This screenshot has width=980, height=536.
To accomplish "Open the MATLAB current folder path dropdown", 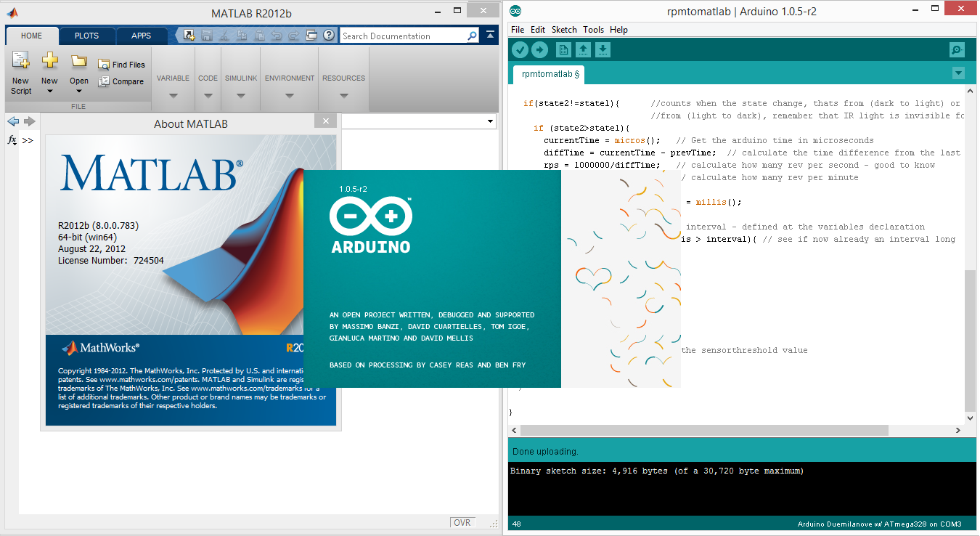I will [x=491, y=121].
